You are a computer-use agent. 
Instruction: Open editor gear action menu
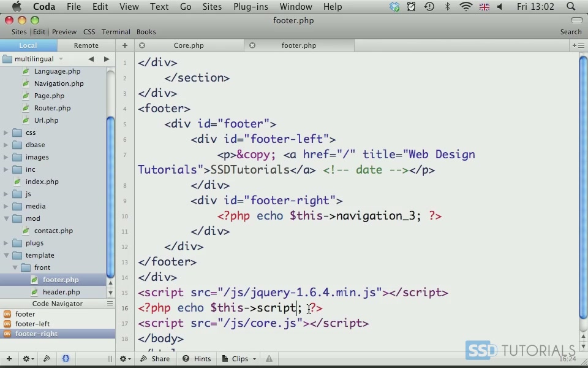(125, 359)
